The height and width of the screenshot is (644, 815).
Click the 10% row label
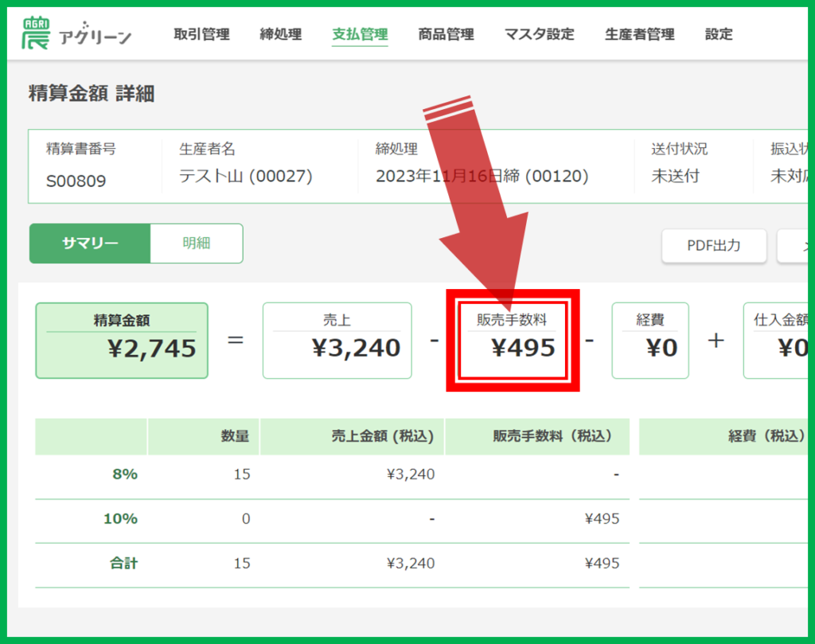[x=121, y=519]
